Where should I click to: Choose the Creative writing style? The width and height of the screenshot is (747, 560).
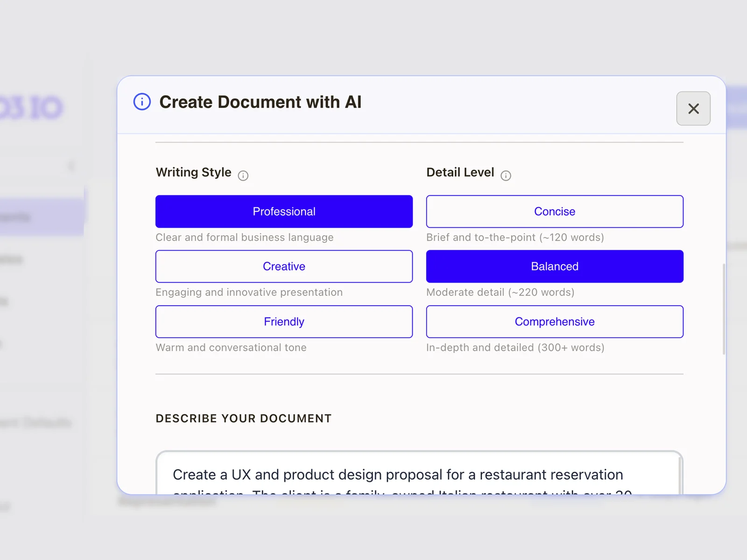284,266
